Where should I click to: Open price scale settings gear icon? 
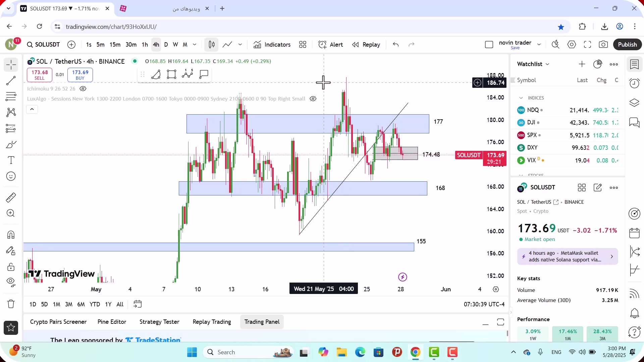(496, 289)
